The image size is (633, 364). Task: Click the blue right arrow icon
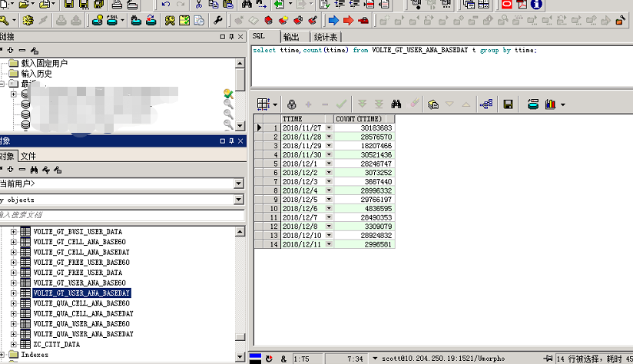pyautogui.click(x=333, y=20)
